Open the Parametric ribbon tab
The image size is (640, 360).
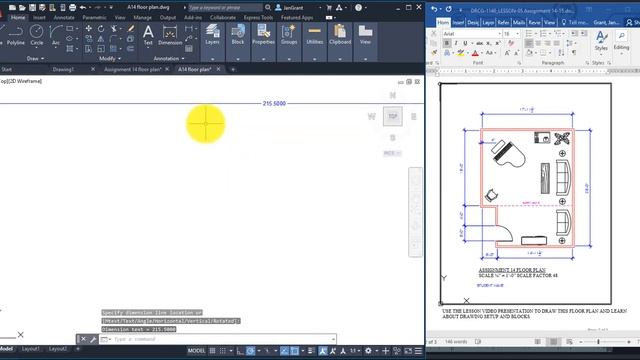94,18
